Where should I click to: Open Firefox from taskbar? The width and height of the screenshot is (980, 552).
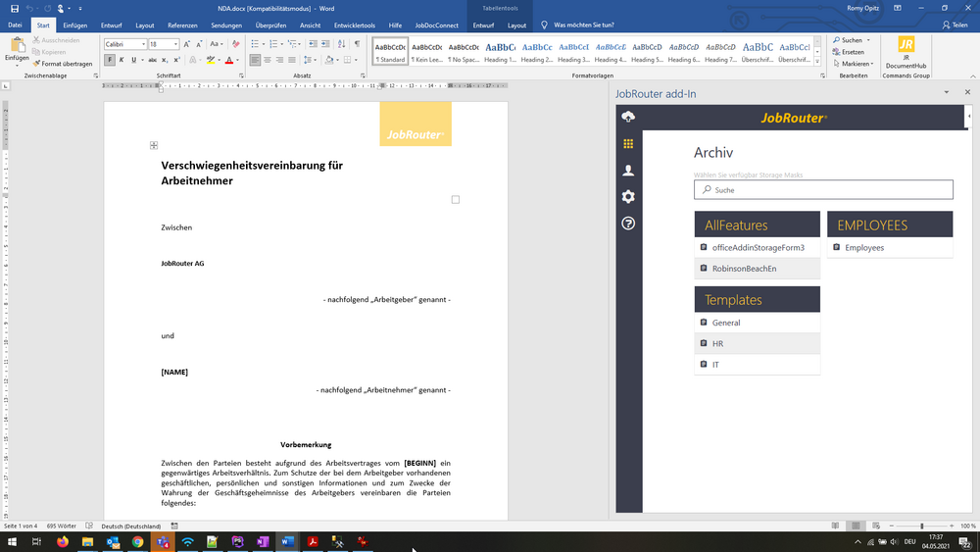[63, 541]
